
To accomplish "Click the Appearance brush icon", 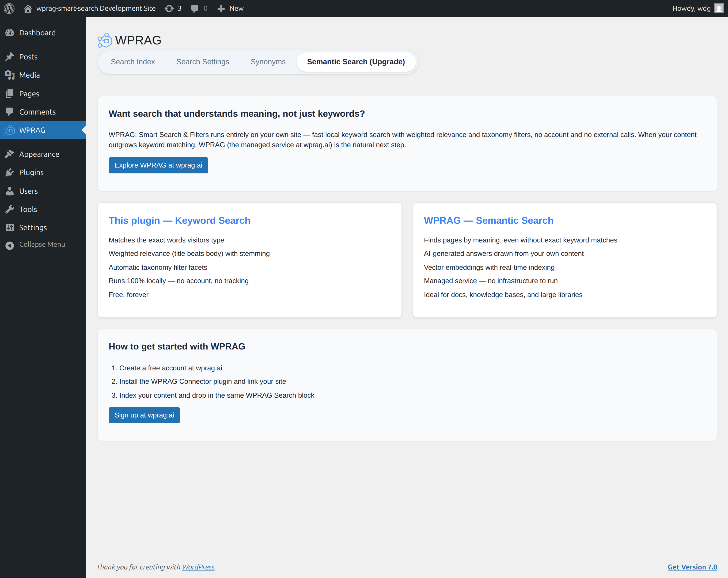I will click(10, 154).
